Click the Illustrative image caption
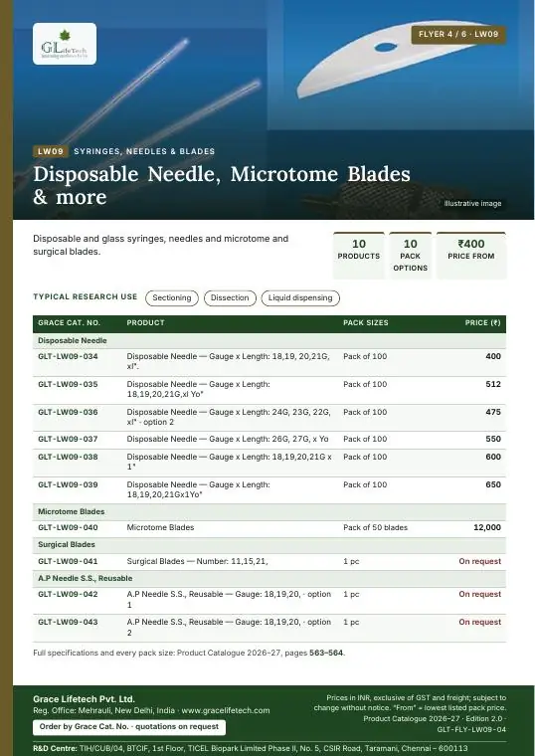 pyautogui.click(x=472, y=204)
